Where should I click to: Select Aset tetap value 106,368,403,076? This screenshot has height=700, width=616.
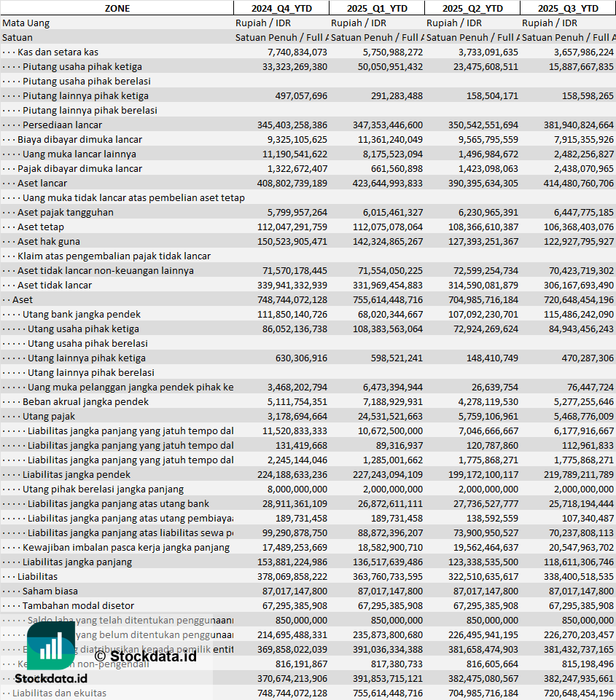[579, 227]
